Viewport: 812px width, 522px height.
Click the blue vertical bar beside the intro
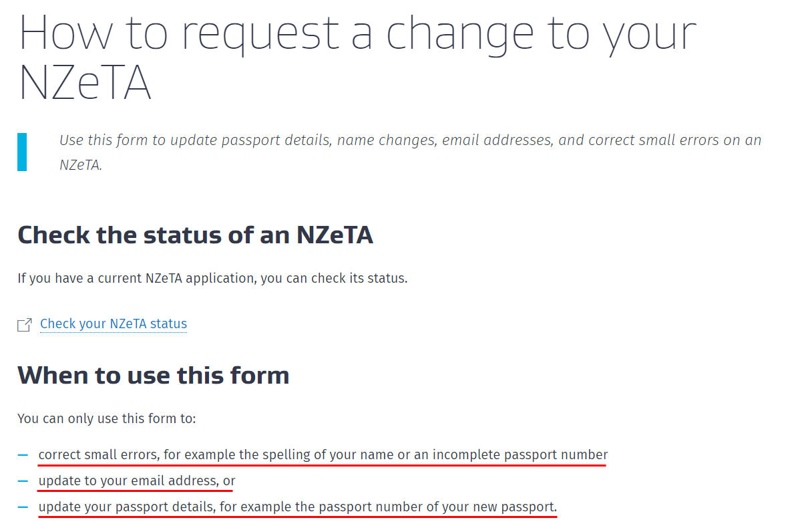click(22, 152)
